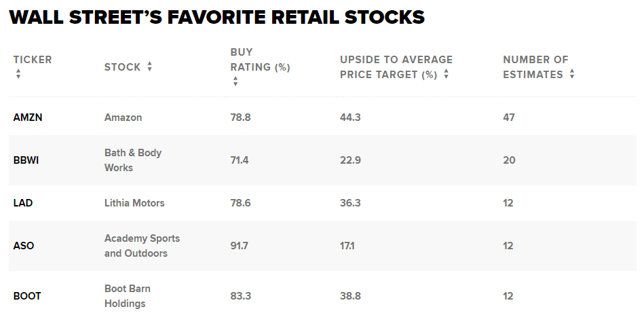Viewport: 644px width, 324px height.
Task: Click Academy Sports and Outdoors name
Action: pyautogui.click(x=142, y=246)
